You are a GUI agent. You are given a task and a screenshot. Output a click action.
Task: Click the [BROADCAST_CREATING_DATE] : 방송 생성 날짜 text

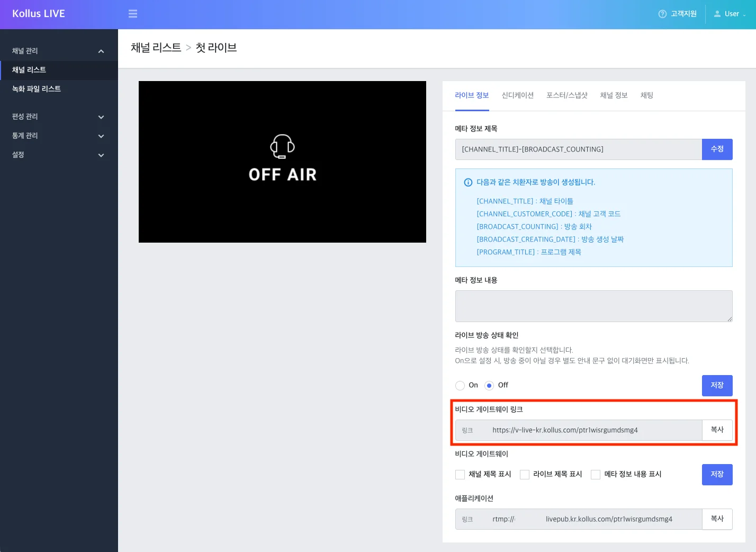[x=550, y=239]
